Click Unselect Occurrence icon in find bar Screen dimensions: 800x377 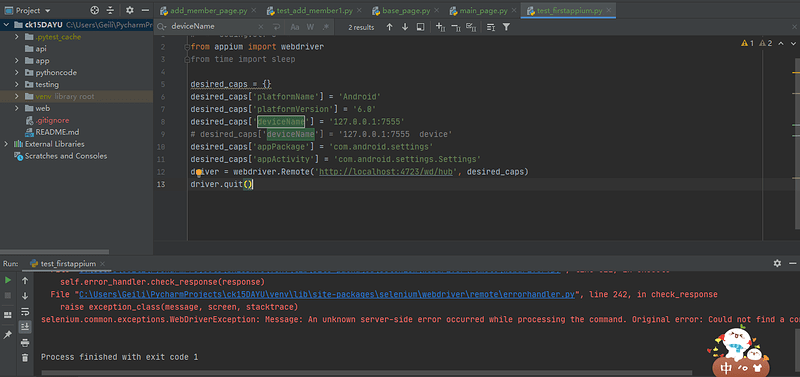coord(456,27)
